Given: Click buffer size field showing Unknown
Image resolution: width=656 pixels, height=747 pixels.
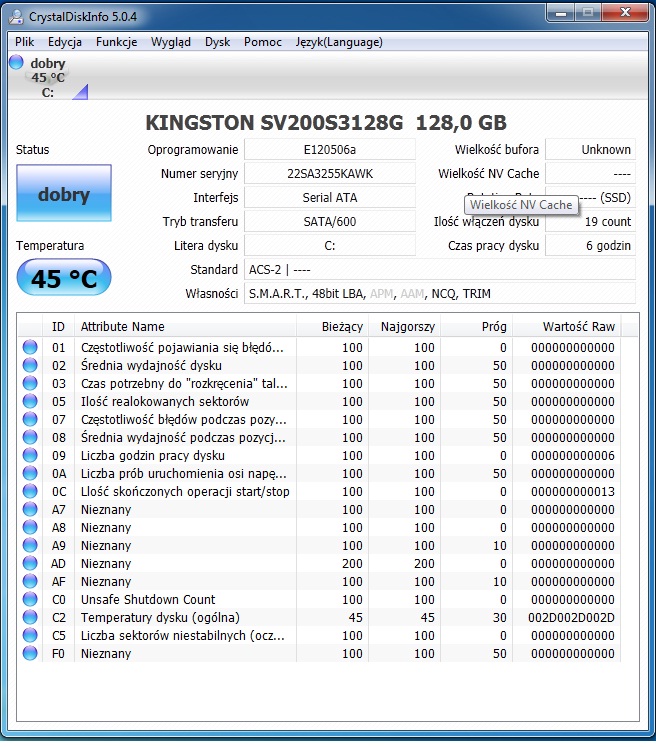Looking at the screenshot, I should click(x=590, y=150).
